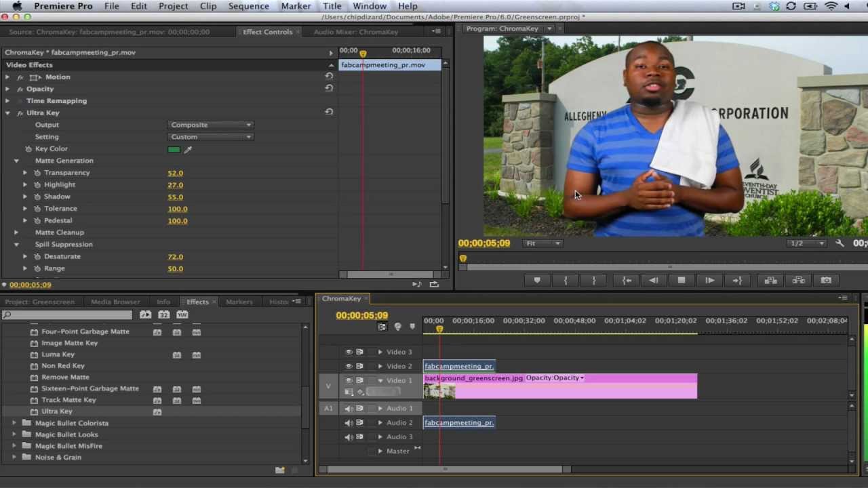Image resolution: width=868 pixels, height=488 pixels.
Task: Reset the Ultra Key effect
Action: point(329,112)
